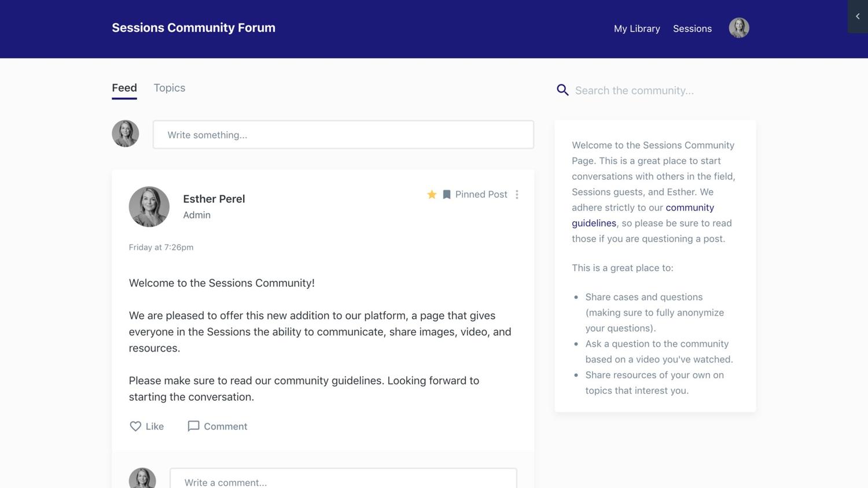Like the welcome post via heart icon
The height and width of the screenshot is (488, 868).
pos(135,426)
